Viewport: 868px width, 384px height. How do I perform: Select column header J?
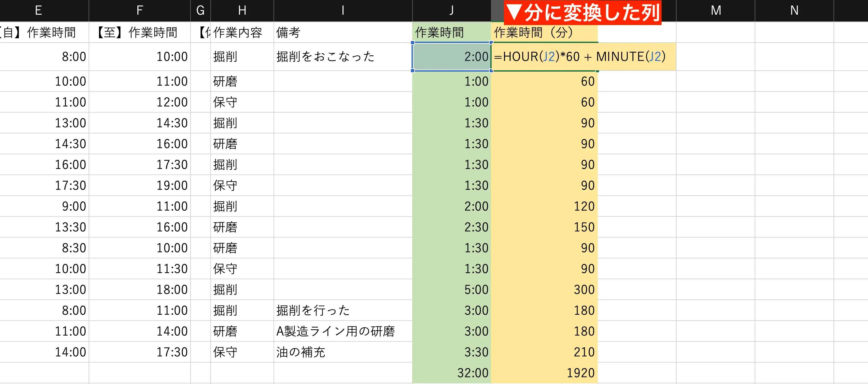pos(452,10)
